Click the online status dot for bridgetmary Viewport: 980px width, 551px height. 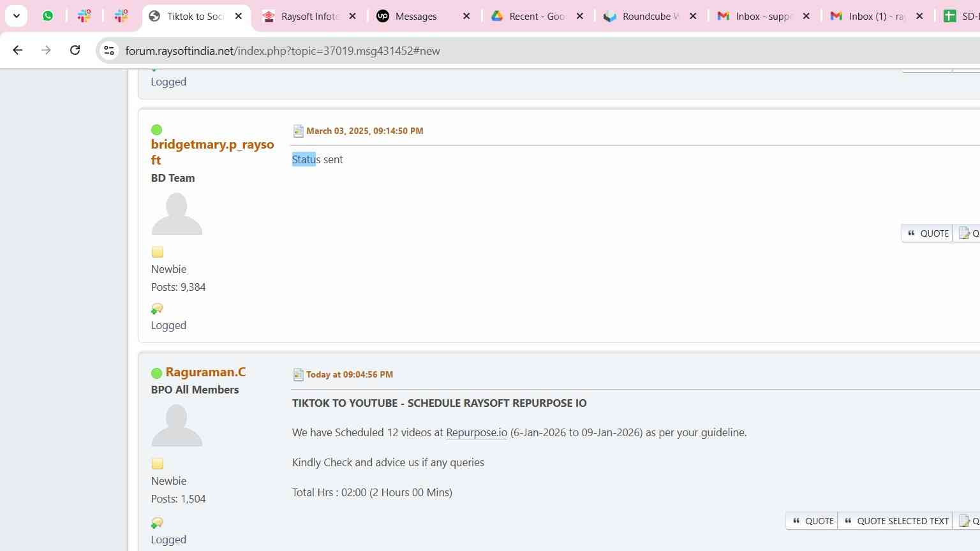[x=156, y=130]
